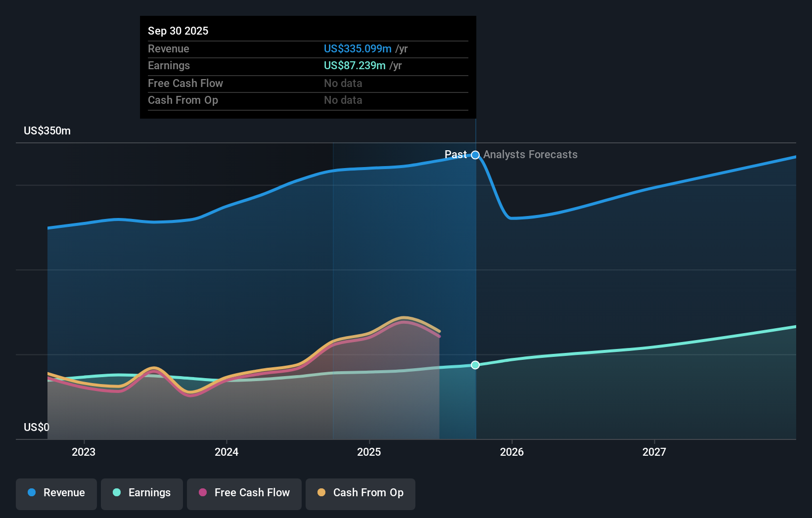Click the blue Revenue legend dot
812x518 pixels.
32,493
